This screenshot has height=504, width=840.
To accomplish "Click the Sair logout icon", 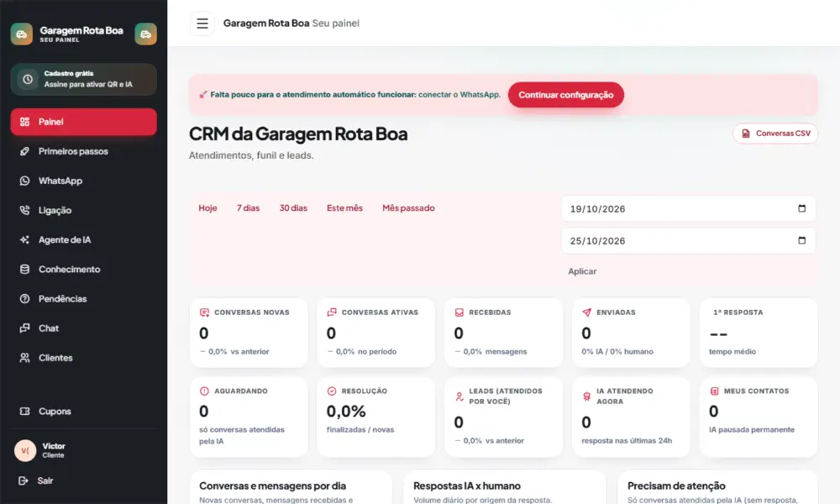I will (x=23, y=480).
